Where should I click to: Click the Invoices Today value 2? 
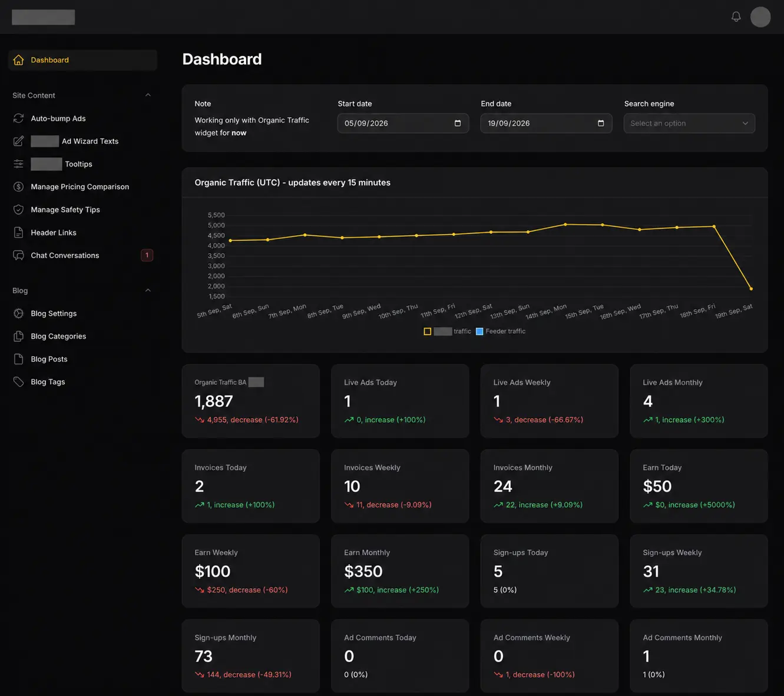point(199,486)
